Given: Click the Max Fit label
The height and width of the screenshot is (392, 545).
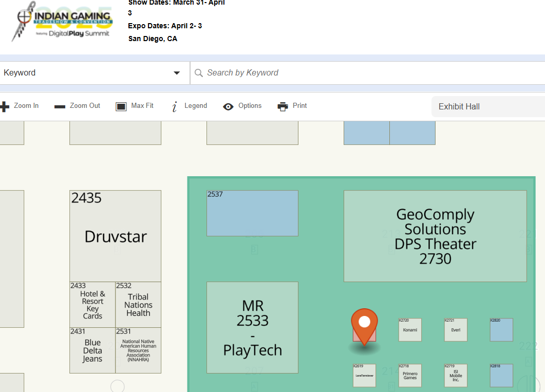Looking at the screenshot, I should click(x=142, y=106).
